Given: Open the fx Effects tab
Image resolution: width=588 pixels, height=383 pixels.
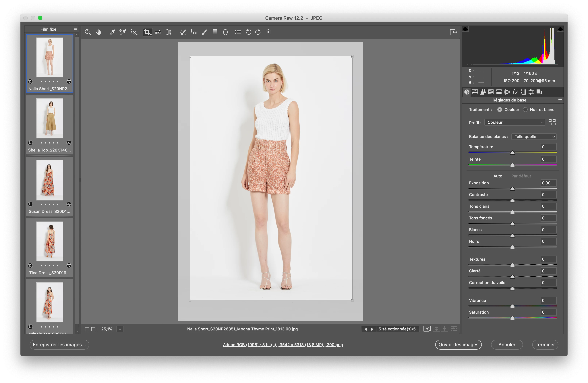Looking at the screenshot, I should (515, 92).
